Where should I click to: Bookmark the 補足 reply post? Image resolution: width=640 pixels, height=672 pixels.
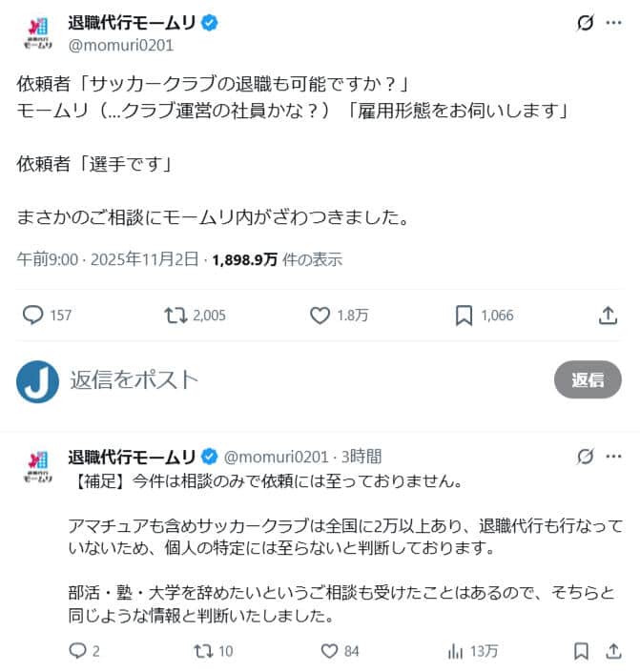pyautogui.click(x=581, y=651)
